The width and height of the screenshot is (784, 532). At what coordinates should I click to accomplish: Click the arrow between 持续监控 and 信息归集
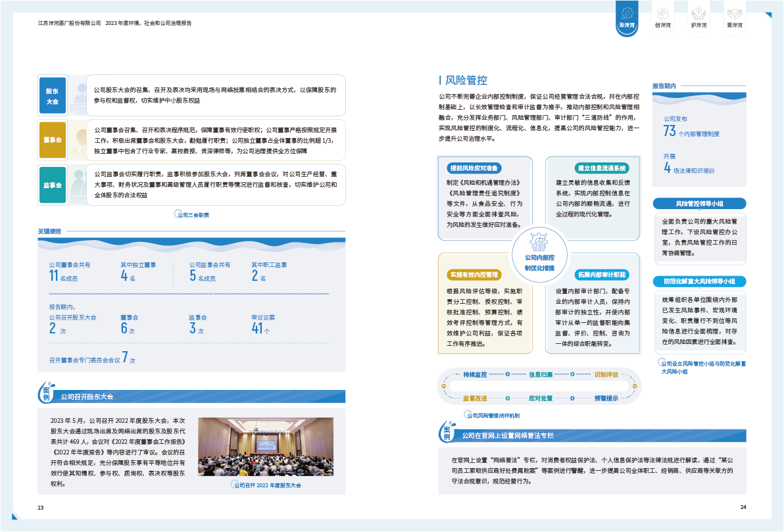pos(507,375)
